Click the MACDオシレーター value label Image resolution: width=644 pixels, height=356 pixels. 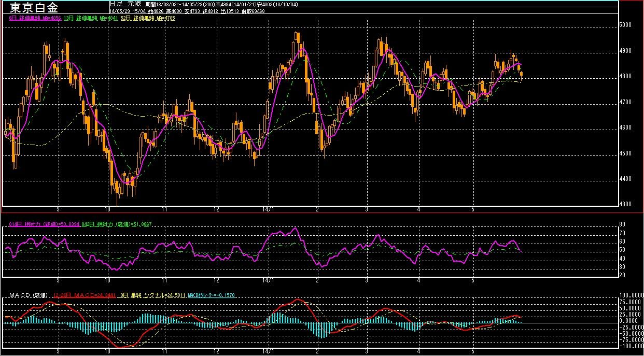211,295
